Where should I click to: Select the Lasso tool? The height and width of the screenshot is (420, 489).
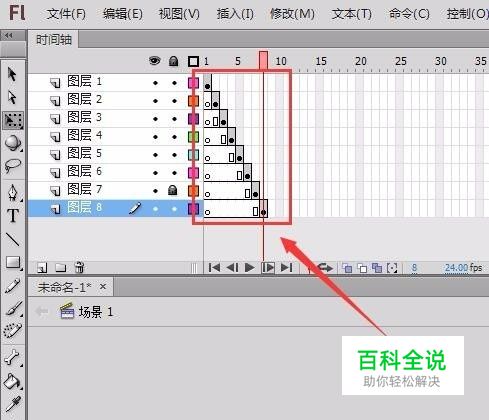pos(13,166)
